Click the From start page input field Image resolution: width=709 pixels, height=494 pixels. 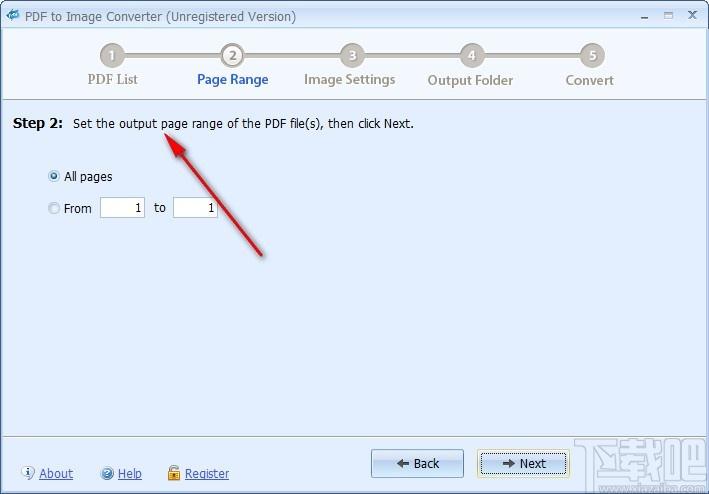[122, 207]
